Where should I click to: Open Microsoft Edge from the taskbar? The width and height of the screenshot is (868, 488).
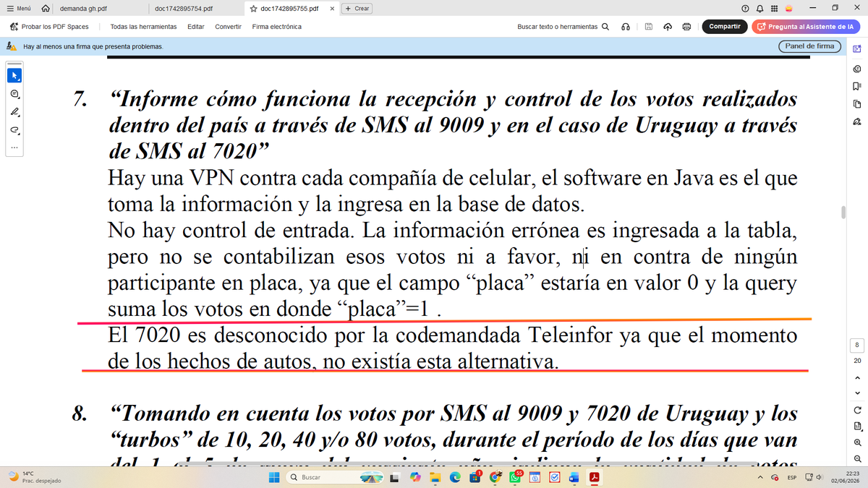(455, 477)
